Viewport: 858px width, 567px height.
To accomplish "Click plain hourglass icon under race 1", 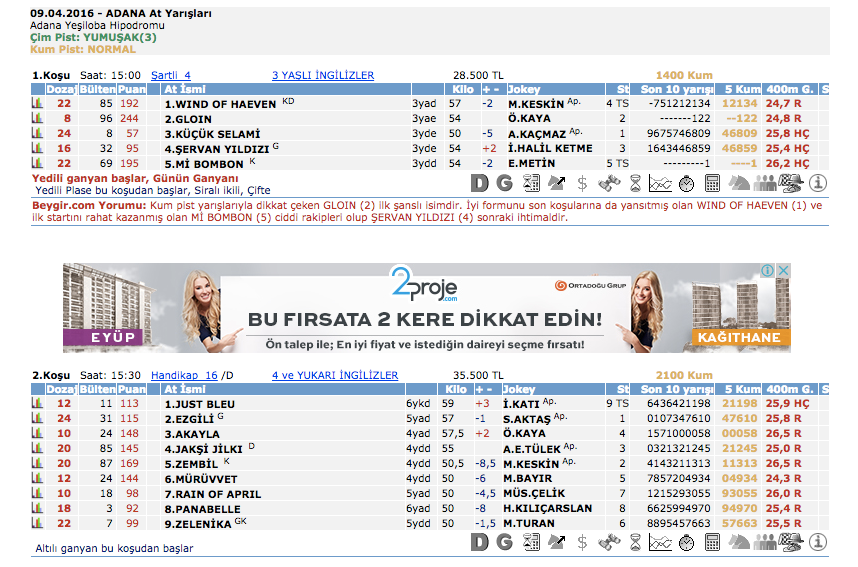I will click(x=635, y=183).
